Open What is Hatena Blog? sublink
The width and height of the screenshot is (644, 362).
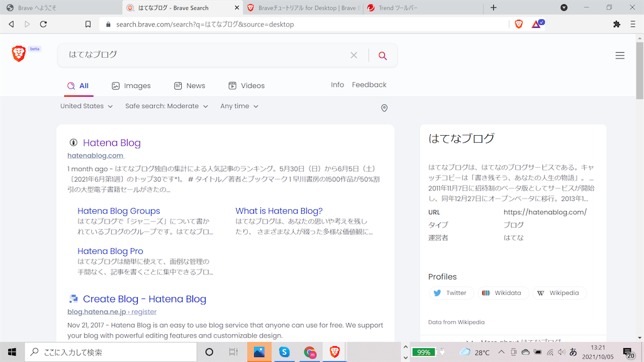[279, 211]
